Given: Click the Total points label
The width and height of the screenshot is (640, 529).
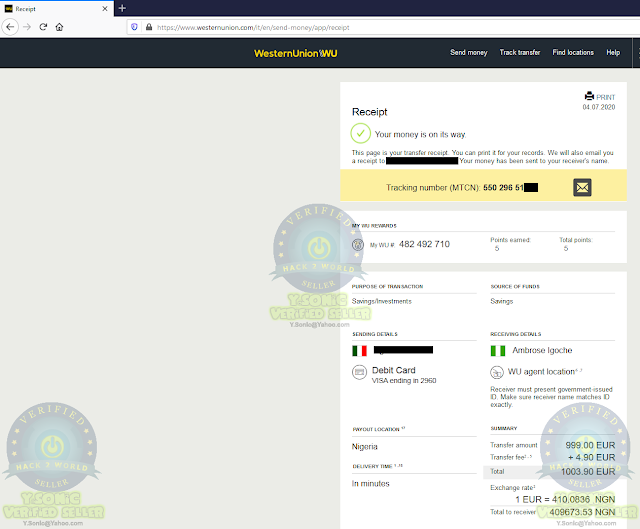Looking at the screenshot, I should point(575,240).
